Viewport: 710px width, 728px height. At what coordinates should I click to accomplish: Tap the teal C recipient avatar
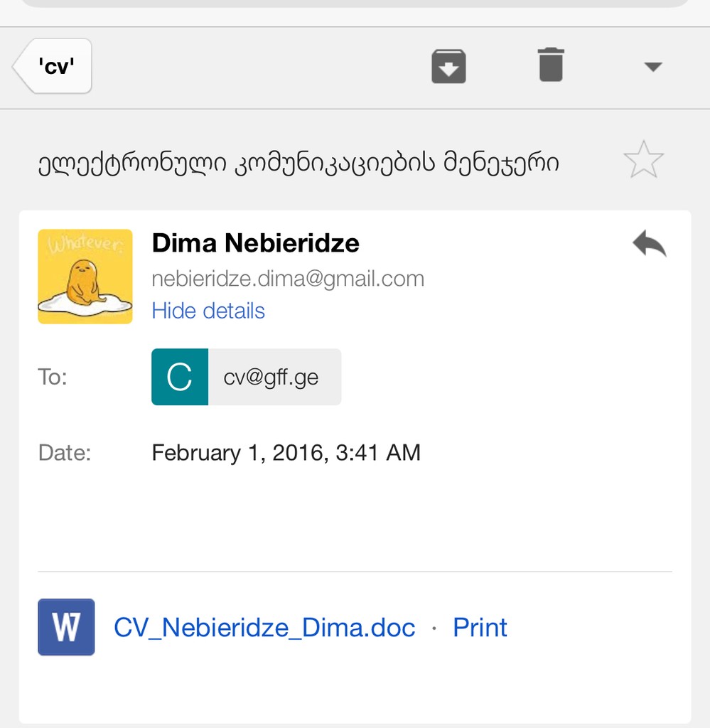[180, 377]
